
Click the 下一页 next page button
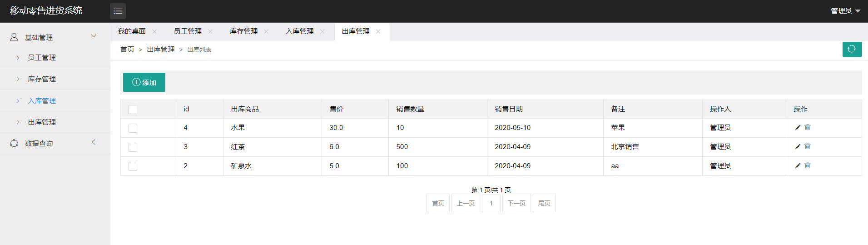click(x=516, y=203)
